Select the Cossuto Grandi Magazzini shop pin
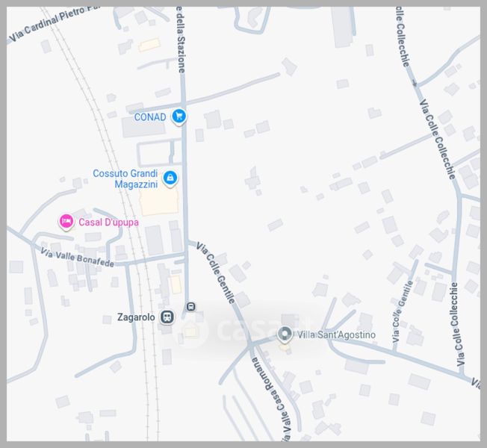Image resolution: width=487 pixels, height=448 pixels. click(170, 178)
